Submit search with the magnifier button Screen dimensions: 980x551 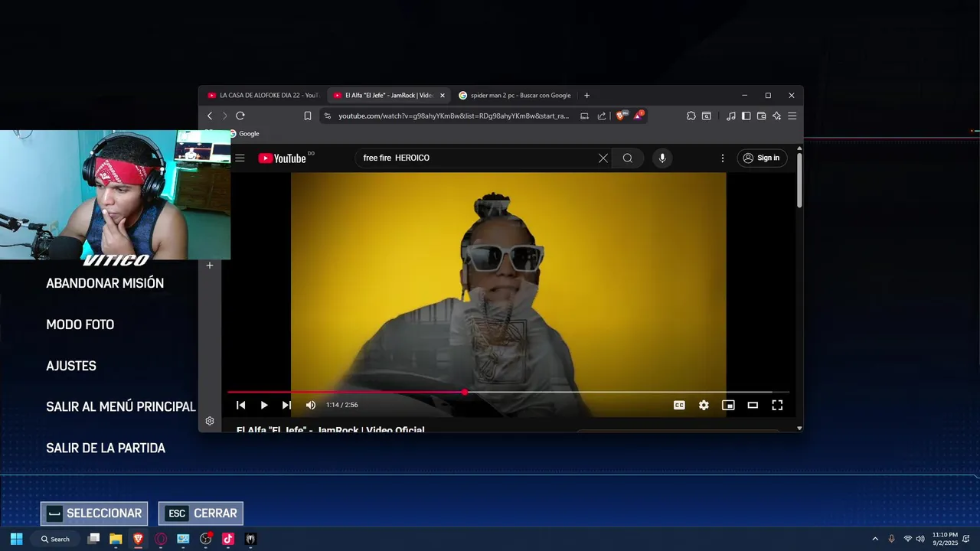pyautogui.click(x=628, y=158)
